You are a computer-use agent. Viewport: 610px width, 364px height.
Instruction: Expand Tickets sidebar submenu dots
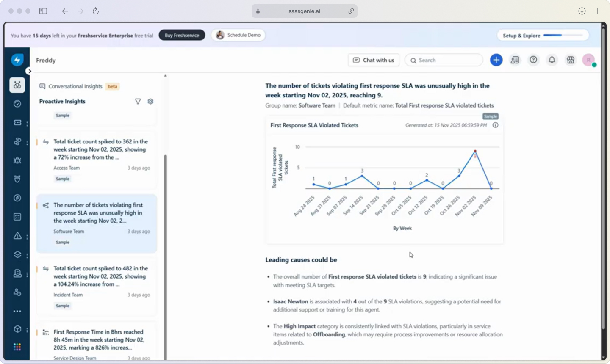coord(27,124)
